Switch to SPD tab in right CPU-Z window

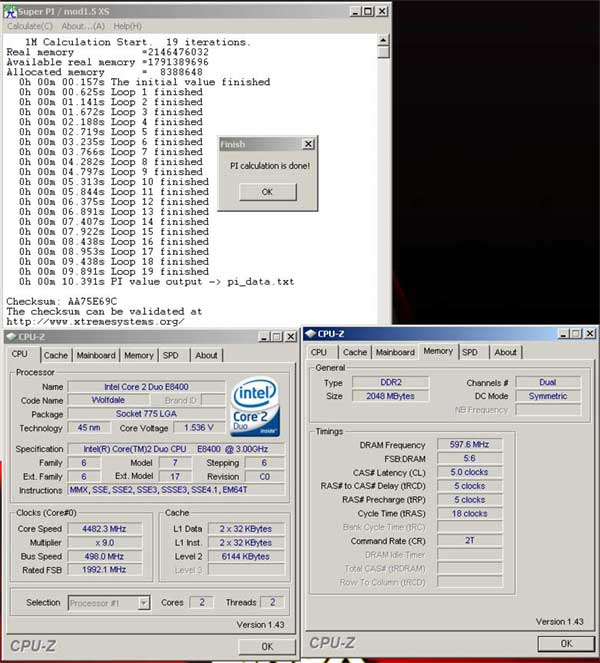click(x=470, y=352)
